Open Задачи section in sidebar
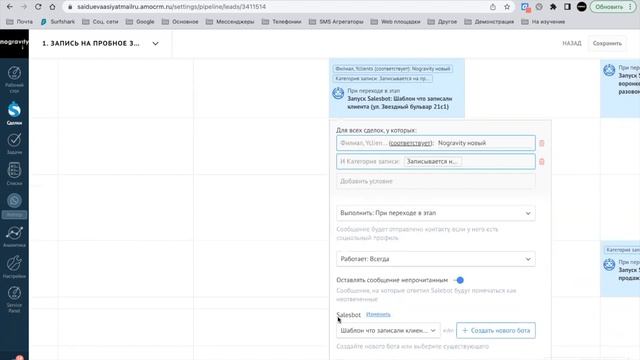The image size is (640, 360). (14, 144)
